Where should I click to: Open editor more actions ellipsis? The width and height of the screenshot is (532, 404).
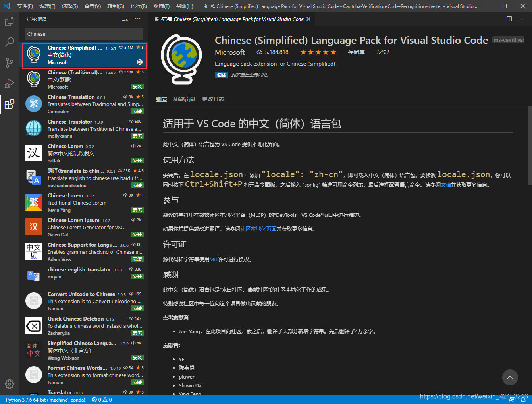click(x=522, y=19)
